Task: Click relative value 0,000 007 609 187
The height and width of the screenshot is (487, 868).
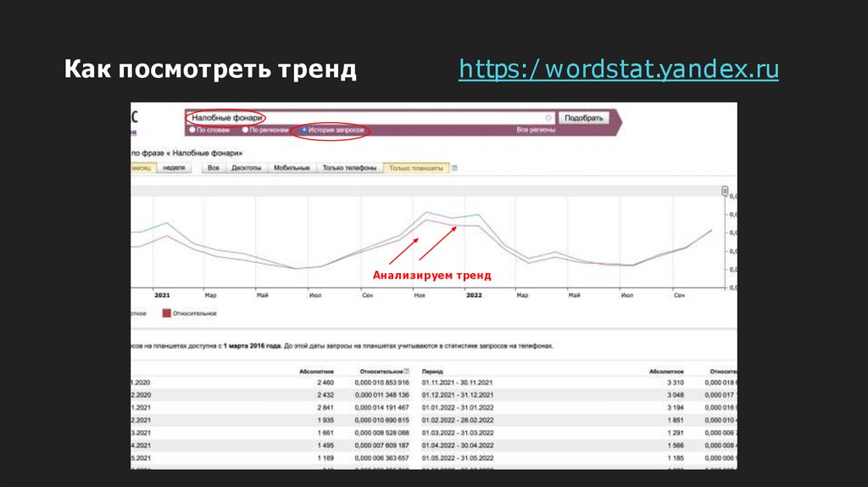Action: coord(382,446)
